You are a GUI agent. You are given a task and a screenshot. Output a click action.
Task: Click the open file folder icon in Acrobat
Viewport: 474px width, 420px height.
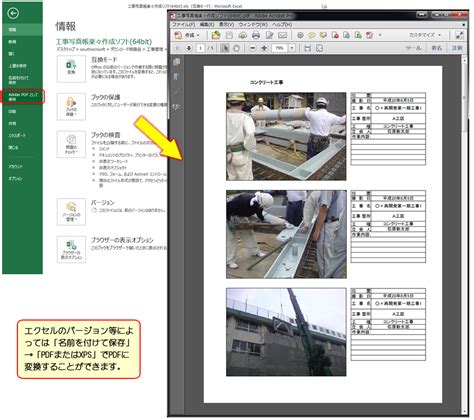(216, 35)
